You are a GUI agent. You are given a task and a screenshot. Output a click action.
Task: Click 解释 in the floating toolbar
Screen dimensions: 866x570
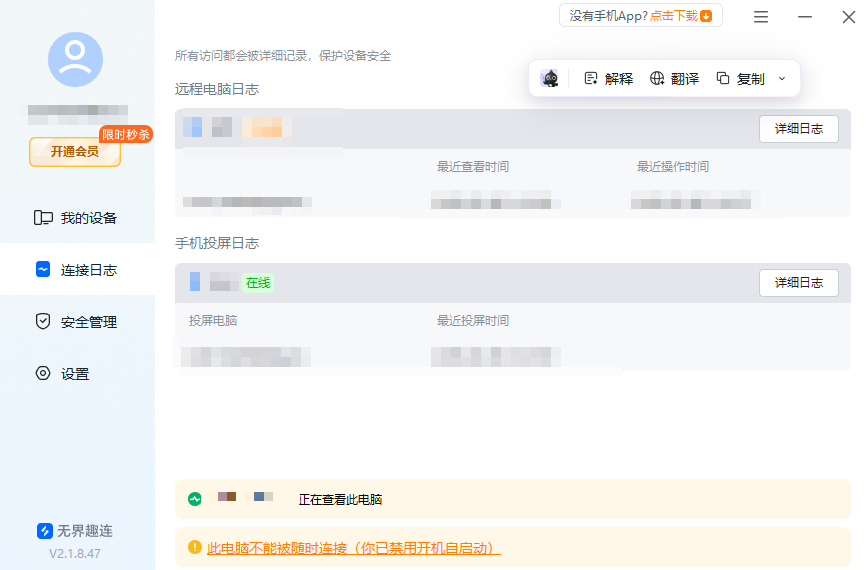point(609,79)
